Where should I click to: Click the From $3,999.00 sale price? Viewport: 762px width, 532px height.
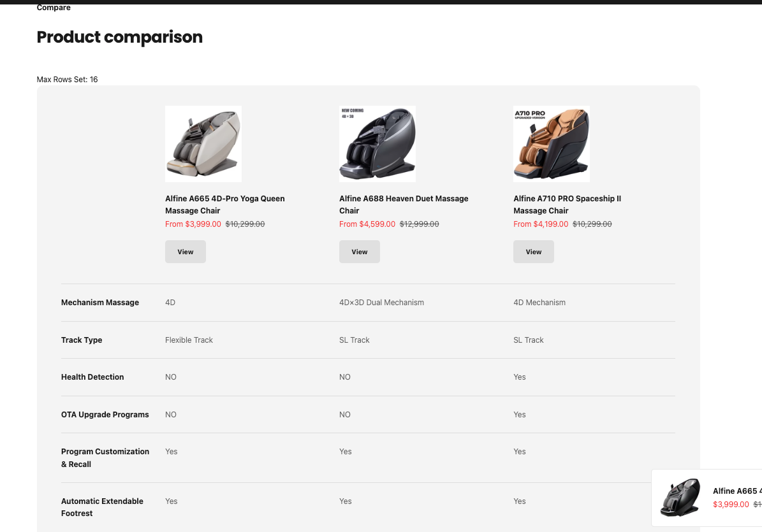click(193, 224)
